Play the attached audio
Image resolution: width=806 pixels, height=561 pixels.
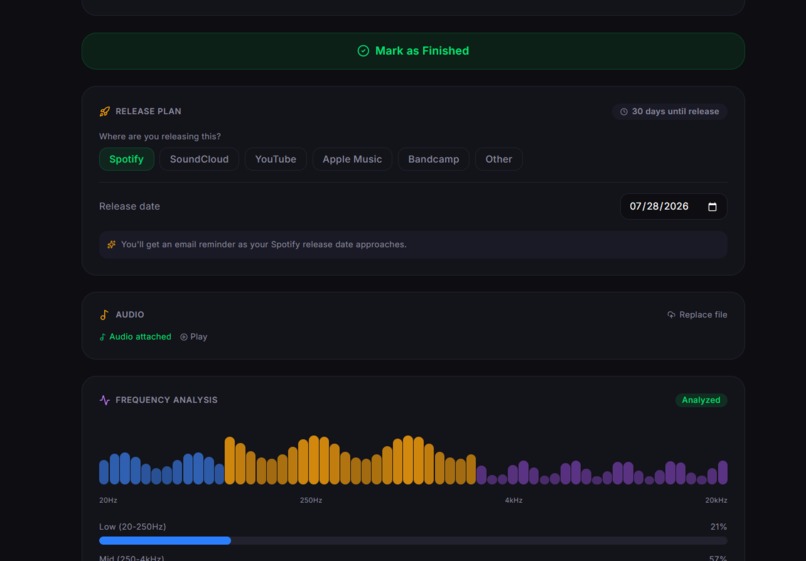pos(194,337)
